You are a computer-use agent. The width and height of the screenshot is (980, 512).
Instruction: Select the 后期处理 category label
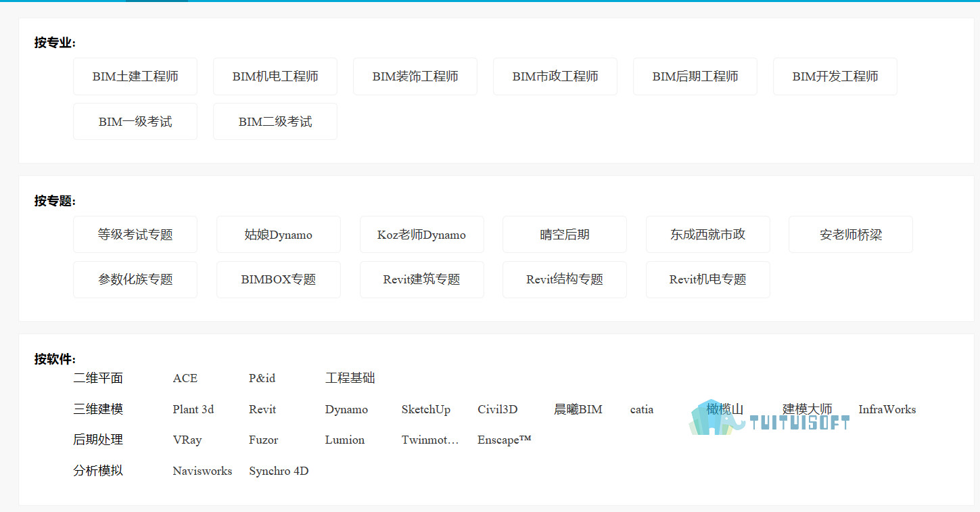point(98,440)
